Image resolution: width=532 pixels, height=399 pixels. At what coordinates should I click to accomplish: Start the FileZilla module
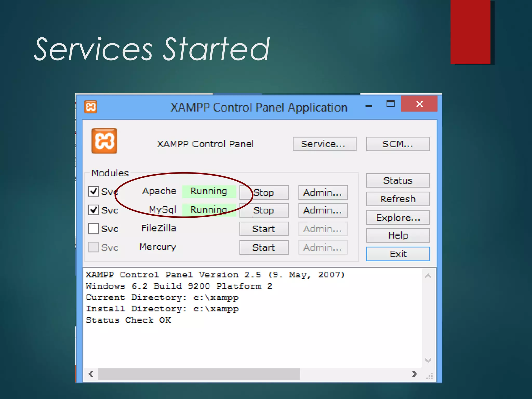(264, 229)
